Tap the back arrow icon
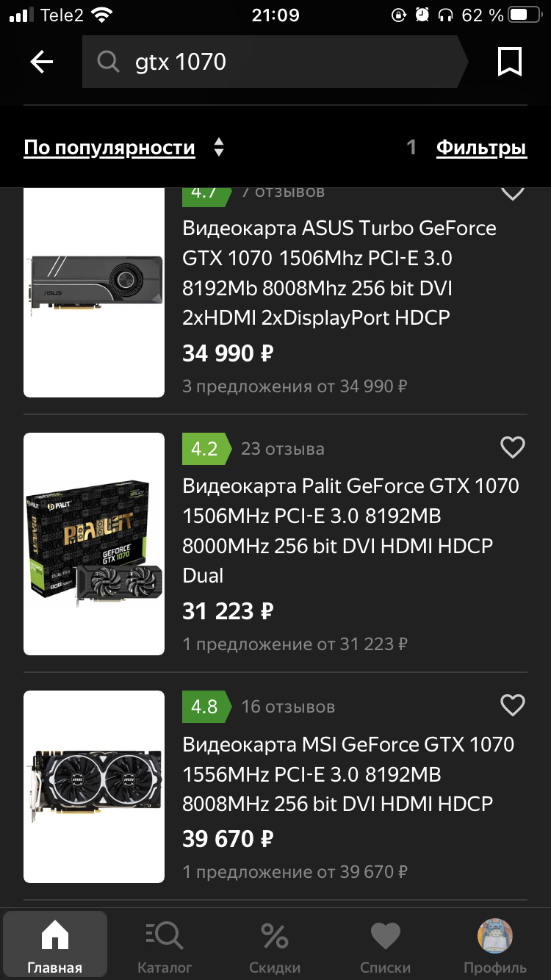 42,62
